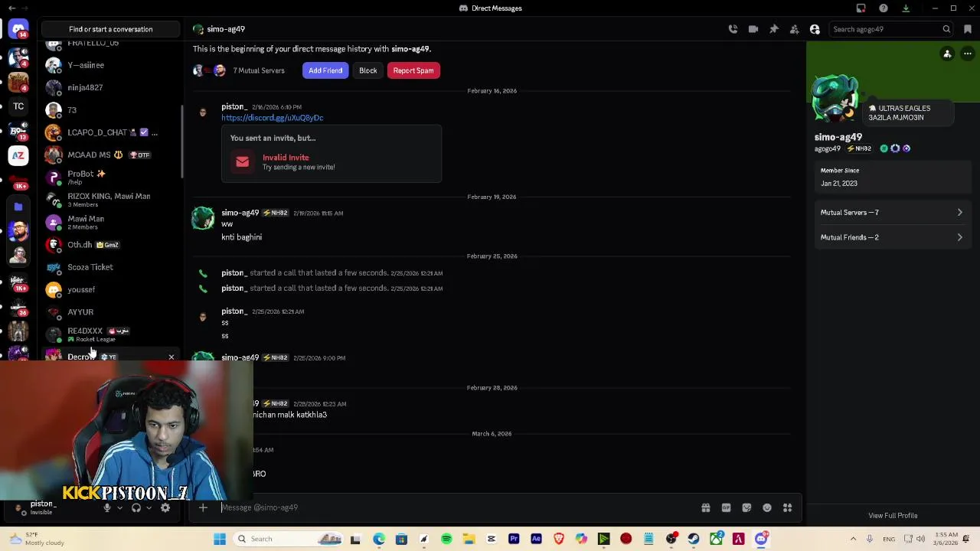Open Find or start a conversation
Viewport: 980px width, 551px height.
[x=110, y=29]
